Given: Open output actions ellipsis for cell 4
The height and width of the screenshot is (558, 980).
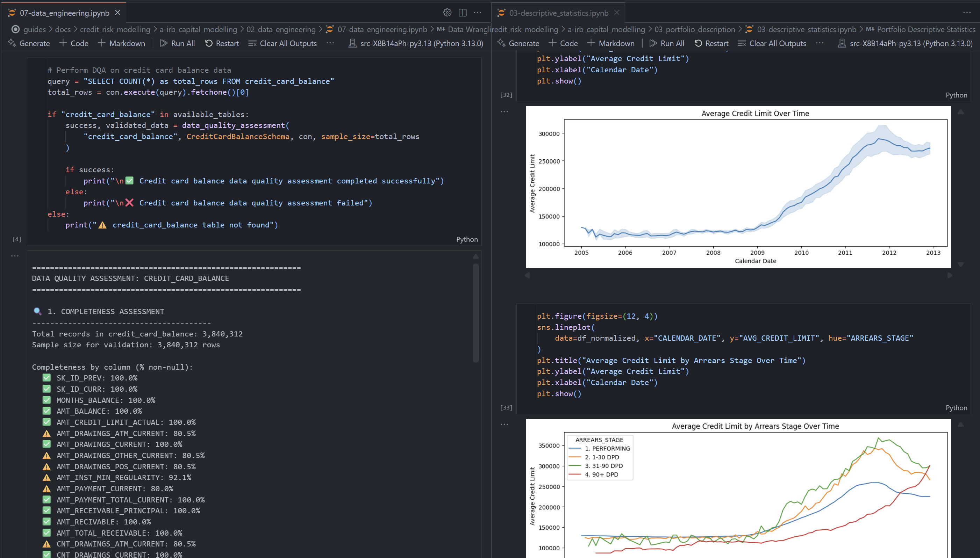Looking at the screenshot, I should click(15, 256).
